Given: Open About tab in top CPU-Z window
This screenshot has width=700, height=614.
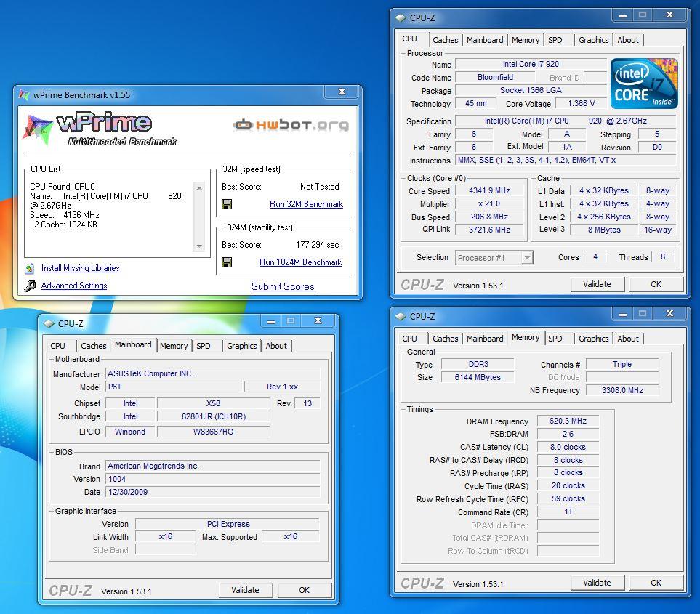Looking at the screenshot, I should (x=628, y=40).
